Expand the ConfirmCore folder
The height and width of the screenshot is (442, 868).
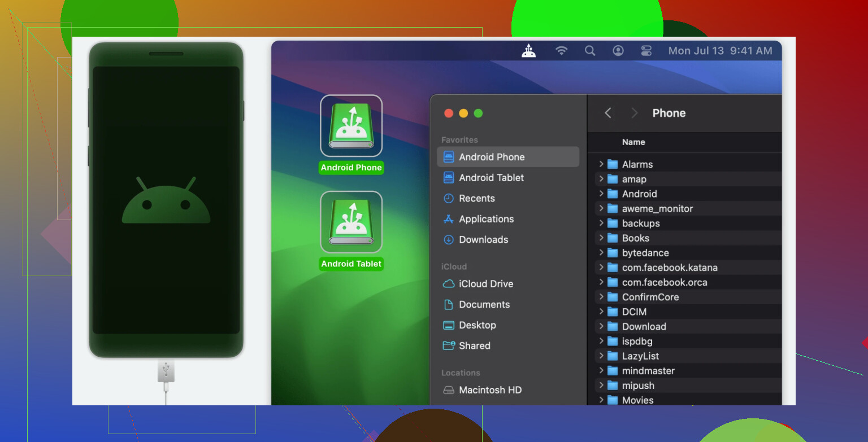(x=601, y=297)
